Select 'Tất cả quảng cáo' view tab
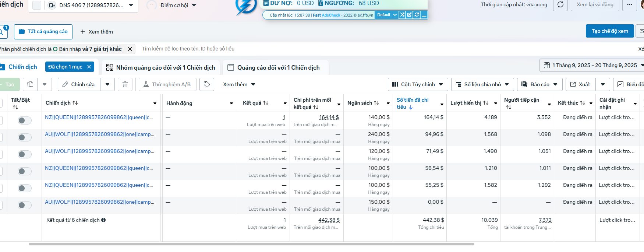Viewport: 644px width, 252px height. point(43,32)
